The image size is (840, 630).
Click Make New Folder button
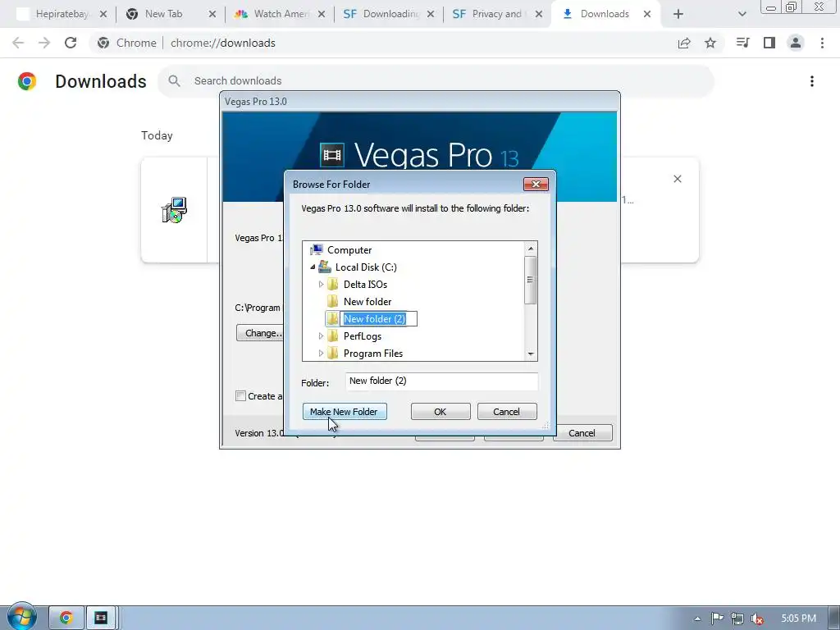pos(345,412)
